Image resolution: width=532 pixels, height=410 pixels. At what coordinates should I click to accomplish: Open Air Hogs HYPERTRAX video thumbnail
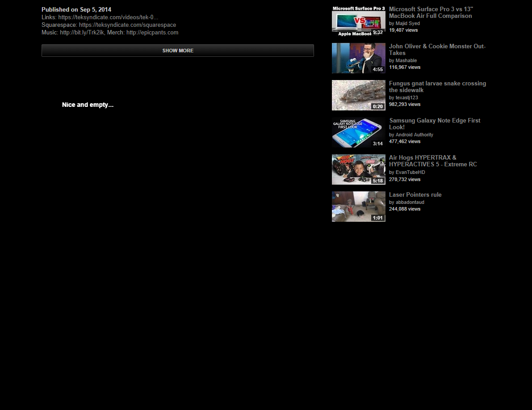pos(359,169)
